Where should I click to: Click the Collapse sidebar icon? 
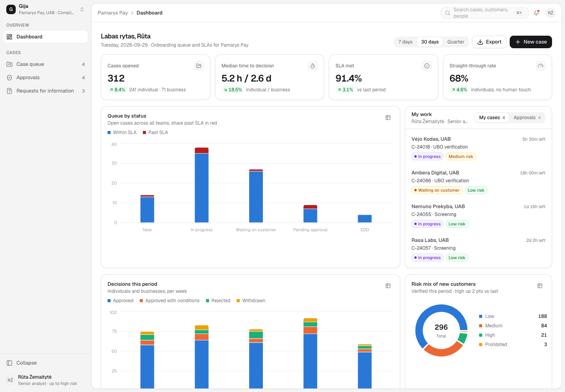pos(9,363)
